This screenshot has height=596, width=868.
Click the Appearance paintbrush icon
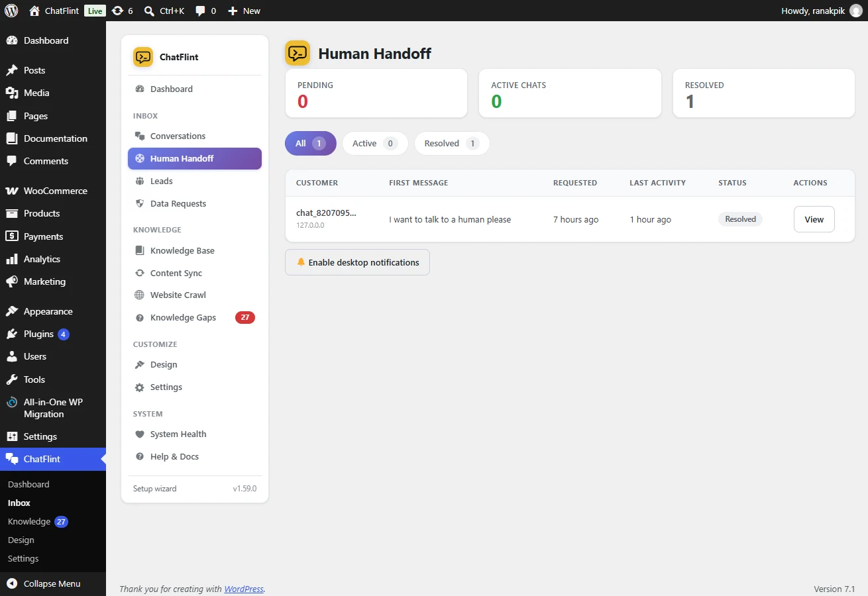(12, 311)
